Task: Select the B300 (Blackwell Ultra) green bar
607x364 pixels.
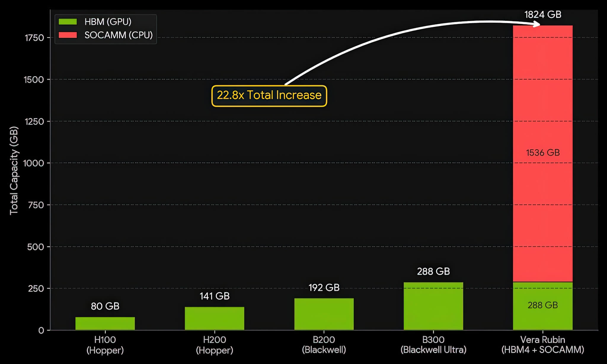Action: (433, 307)
